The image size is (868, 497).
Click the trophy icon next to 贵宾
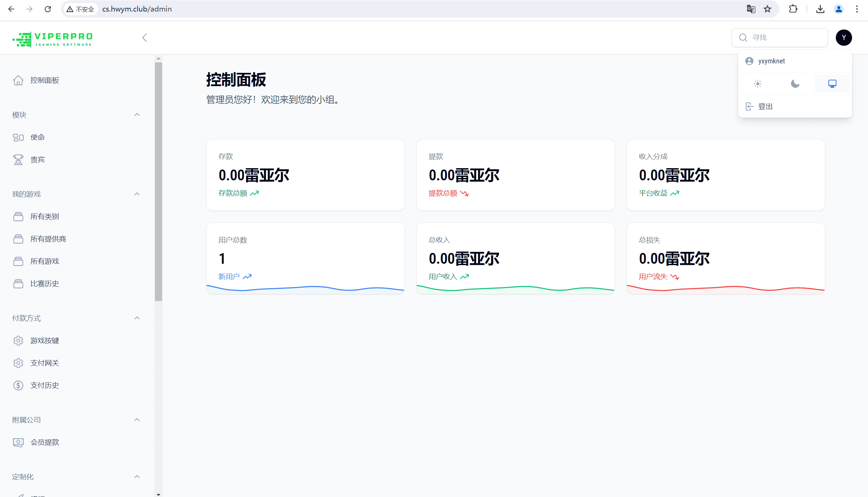18,160
